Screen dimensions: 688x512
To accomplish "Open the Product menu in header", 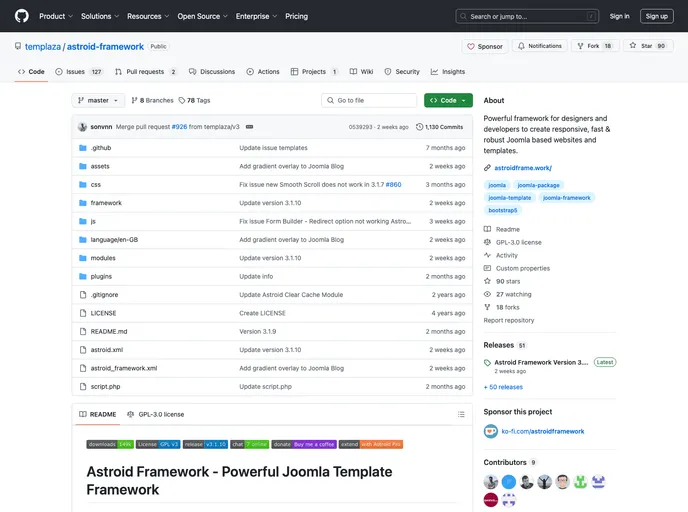I will pyautogui.click(x=55, y=16).
